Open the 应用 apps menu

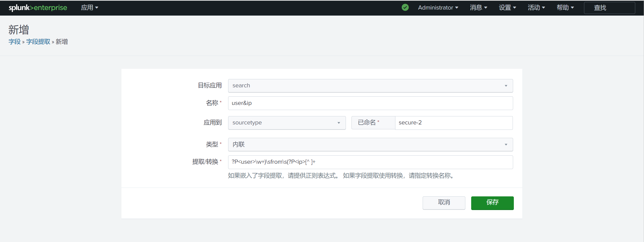[x=89, y=8]
